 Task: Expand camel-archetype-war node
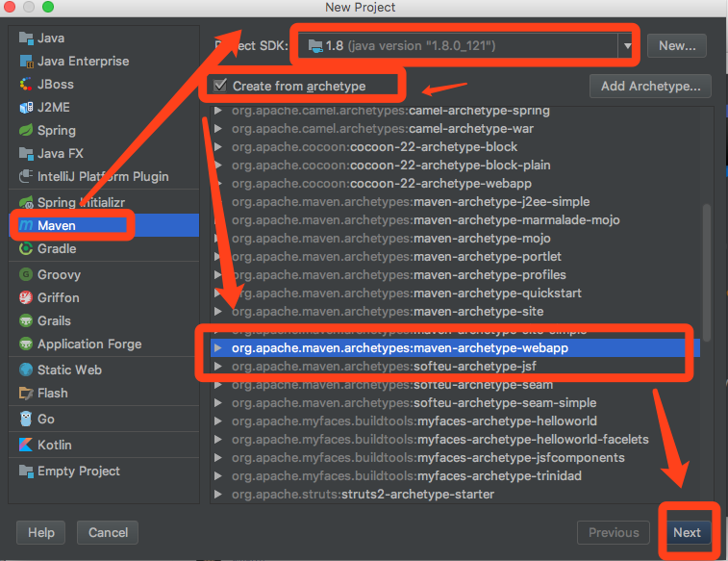click(217, 129)
